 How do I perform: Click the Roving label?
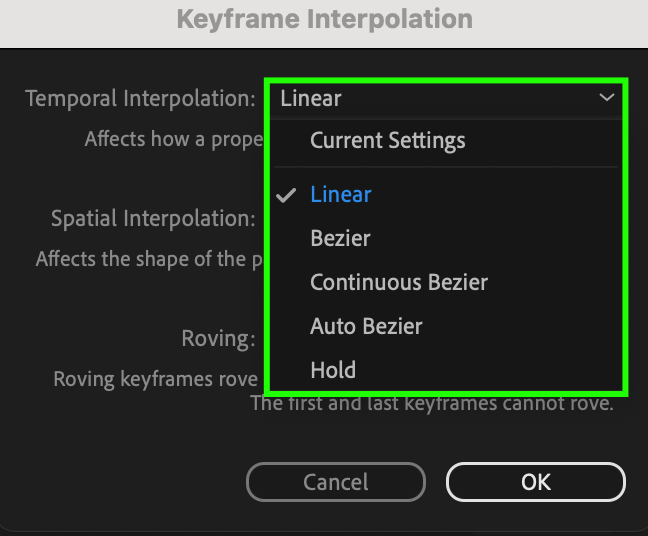coord(218,338)
